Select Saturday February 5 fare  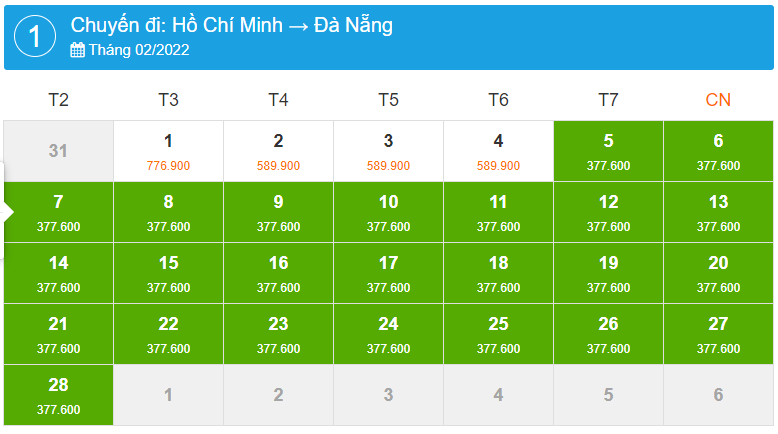pos(608,151)
